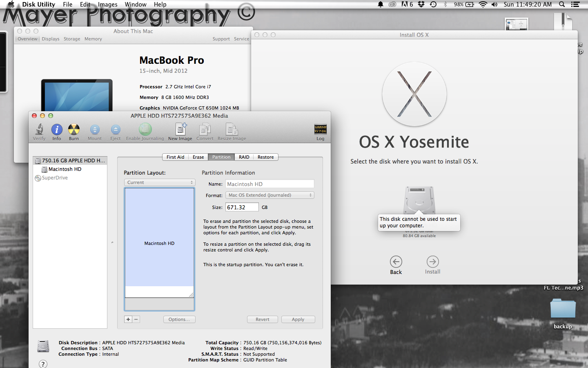Click the volume menu bar icon
Image resolution: width=588 pixels, height=368 pixels.
point(494,4)
